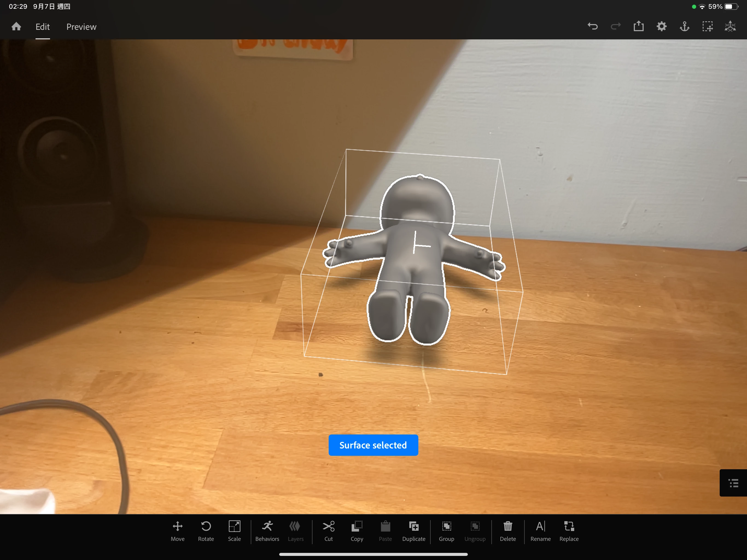Replace the selected model
747x560 pixels.
569,531
